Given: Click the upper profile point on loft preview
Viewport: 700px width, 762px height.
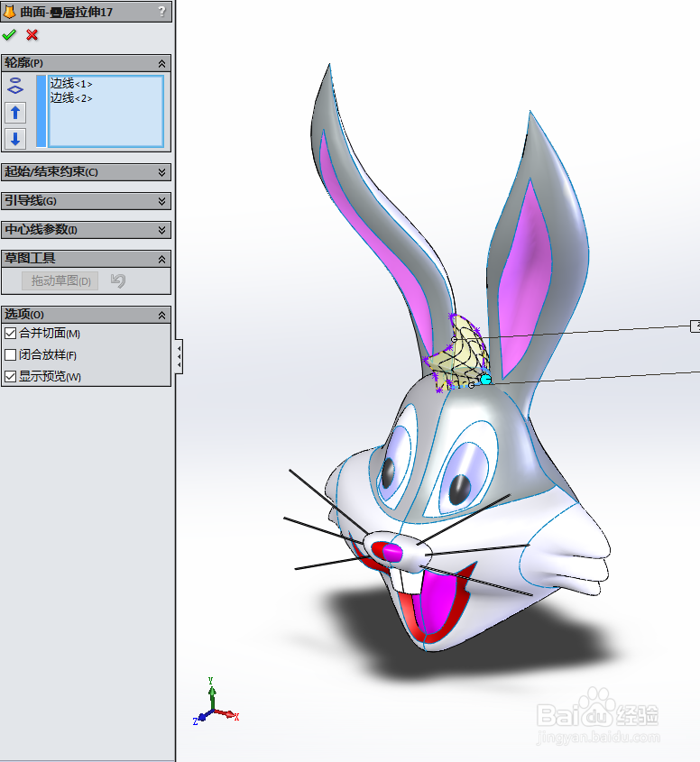Looking at the screenshot, I should pos(454,339).
